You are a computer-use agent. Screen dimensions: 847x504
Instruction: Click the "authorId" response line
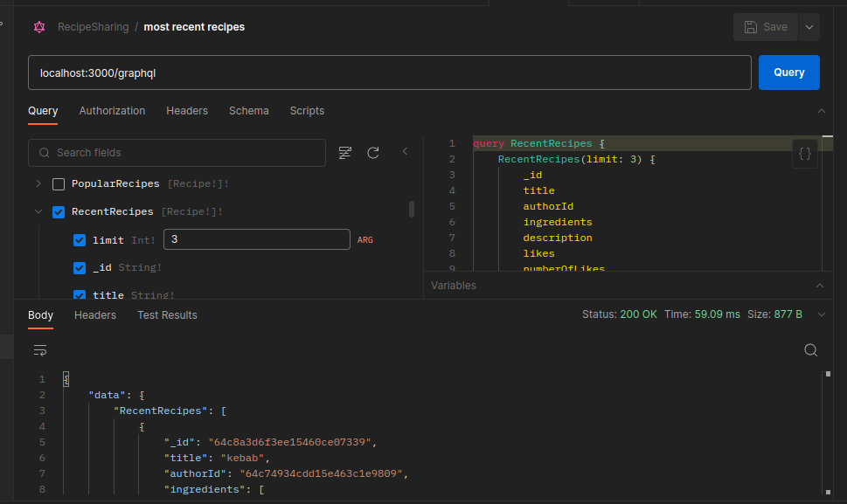(x=286, y=473)
